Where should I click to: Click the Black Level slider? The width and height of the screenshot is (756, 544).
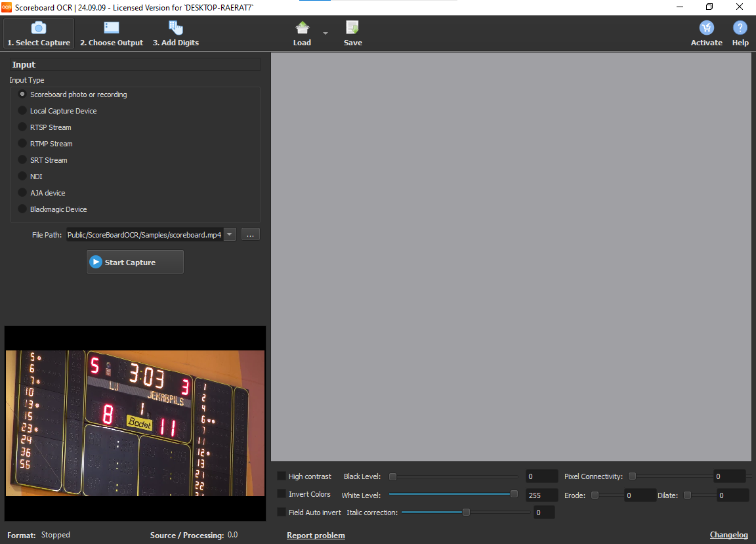(453, 476)
